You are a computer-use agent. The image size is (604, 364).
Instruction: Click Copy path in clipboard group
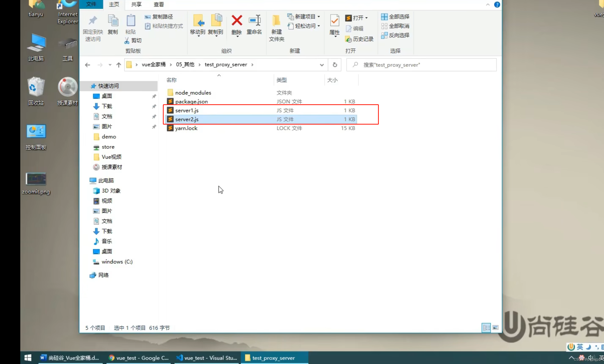click(159, 17)
